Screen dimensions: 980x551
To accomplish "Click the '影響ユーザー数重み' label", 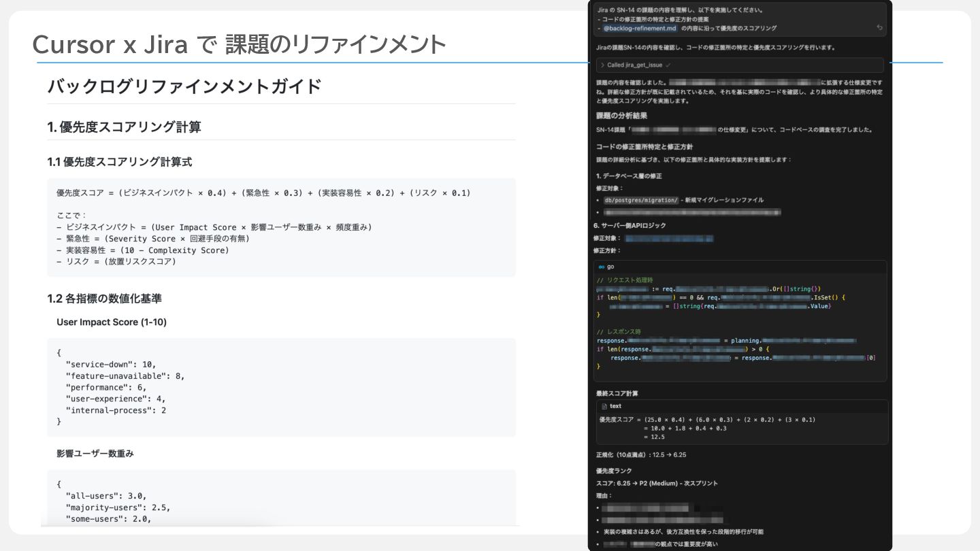I will (95, 453).
